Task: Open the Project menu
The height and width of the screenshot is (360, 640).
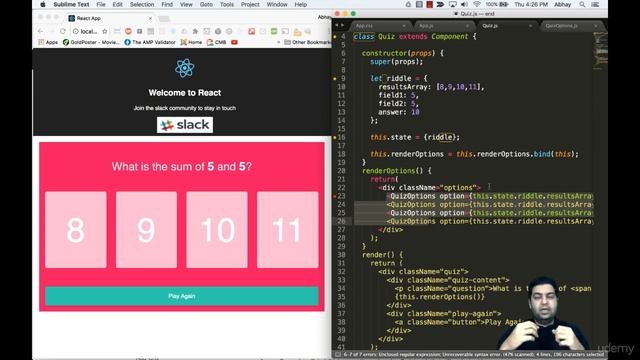Action: coord(250,4)
